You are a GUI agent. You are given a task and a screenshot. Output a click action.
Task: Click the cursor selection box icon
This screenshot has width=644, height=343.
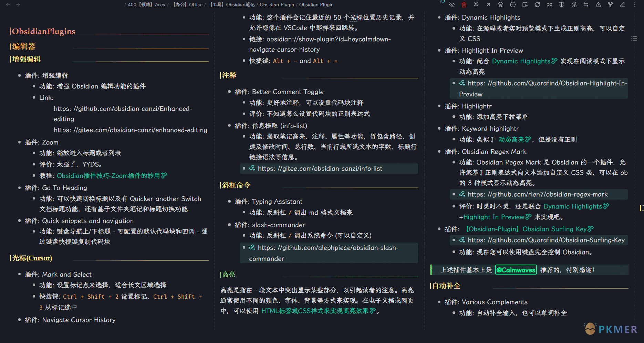525,5
